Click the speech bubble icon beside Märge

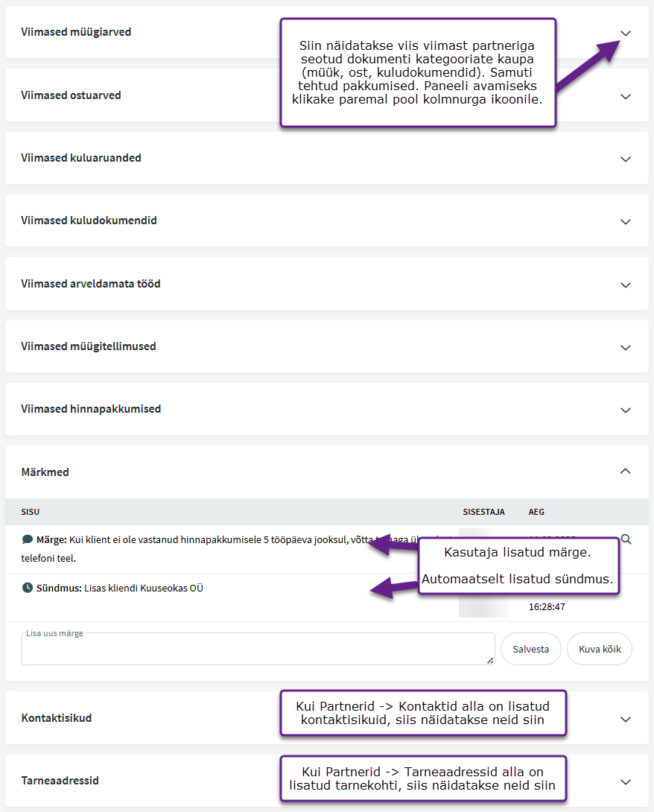(28, 539)
